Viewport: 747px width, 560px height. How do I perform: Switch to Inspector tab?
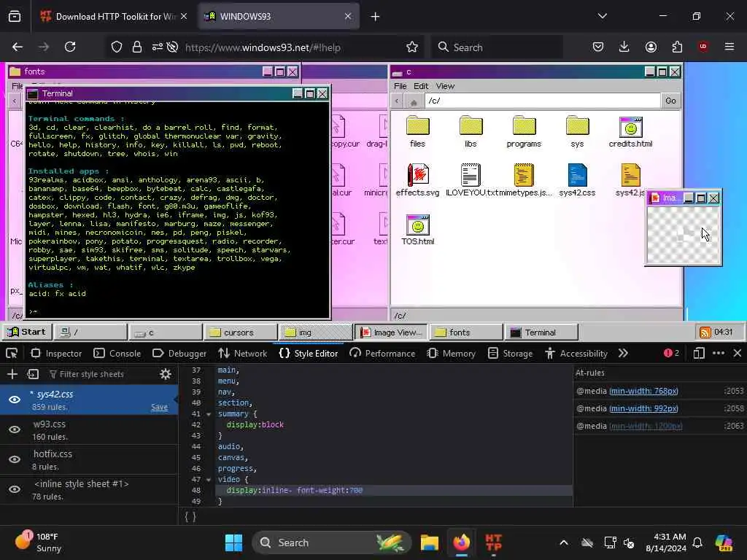coord(55,354)
